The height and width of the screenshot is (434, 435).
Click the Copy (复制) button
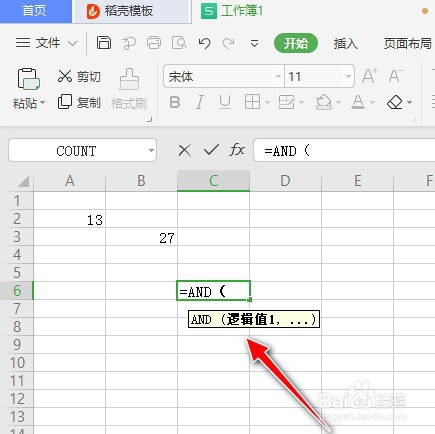(79, 102)
